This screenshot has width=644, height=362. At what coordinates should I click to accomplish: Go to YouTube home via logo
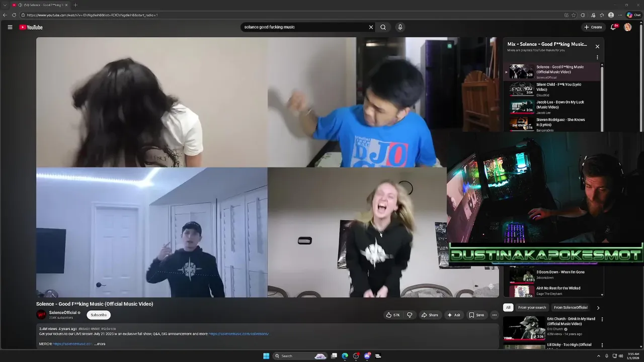31,27
